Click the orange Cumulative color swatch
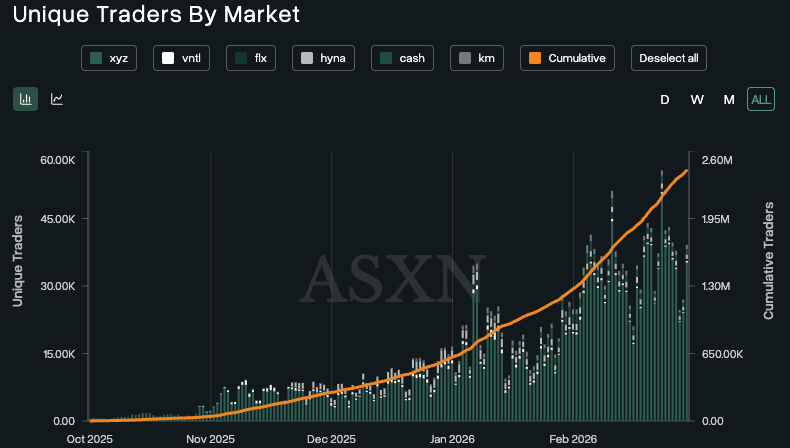 point(536,58)
